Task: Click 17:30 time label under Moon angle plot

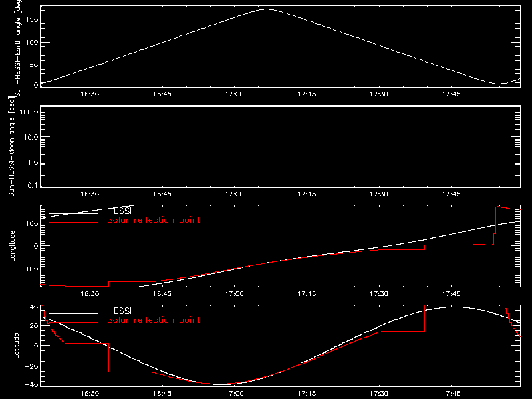Action: pos(379,194)
